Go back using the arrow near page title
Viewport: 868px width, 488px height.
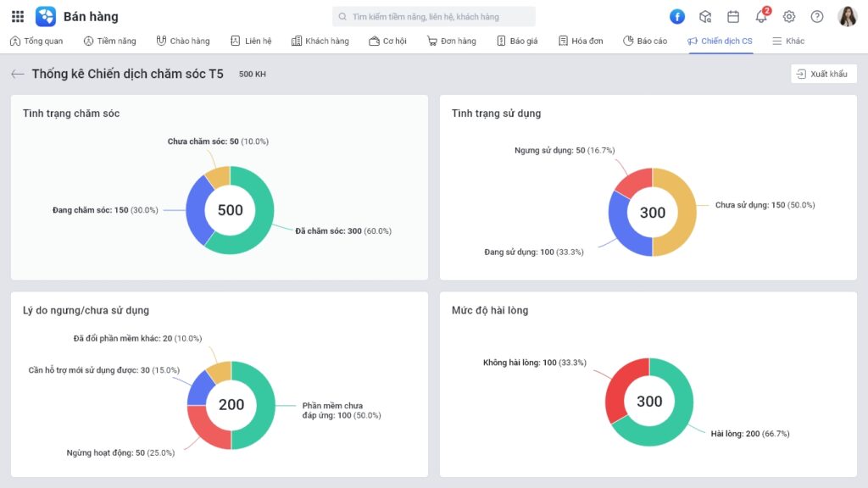pyautogui.click(x=17, y=74)
